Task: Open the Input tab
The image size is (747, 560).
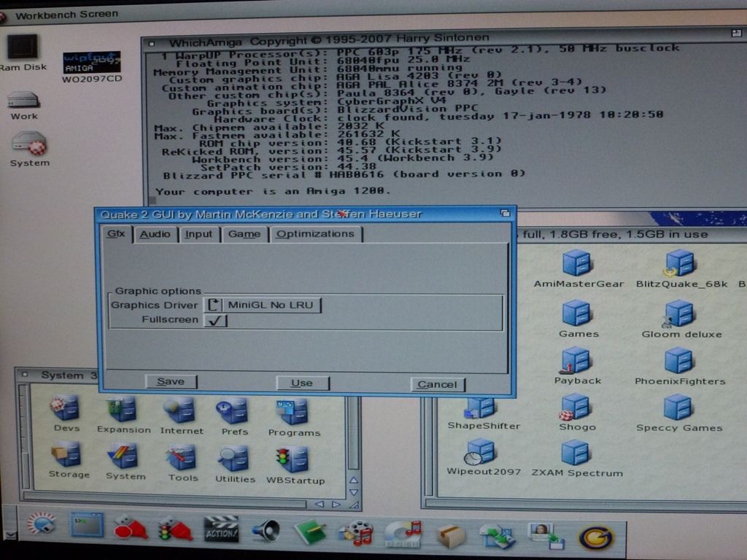Action: (x=198, y=234)
